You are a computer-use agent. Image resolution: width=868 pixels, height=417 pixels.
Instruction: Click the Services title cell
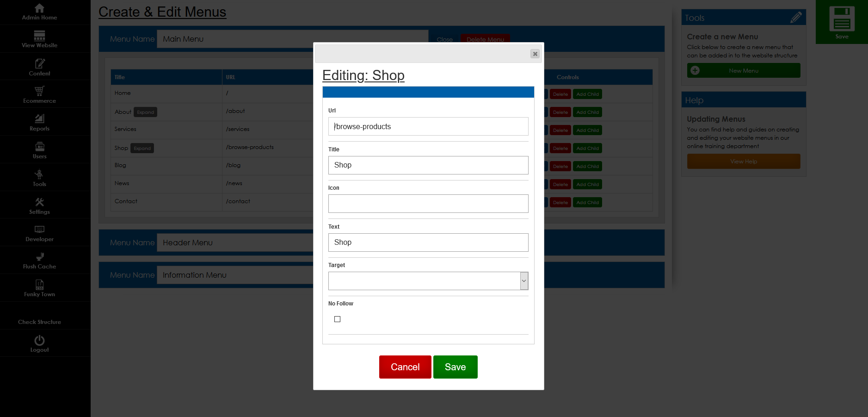click(x=166, y=130)
